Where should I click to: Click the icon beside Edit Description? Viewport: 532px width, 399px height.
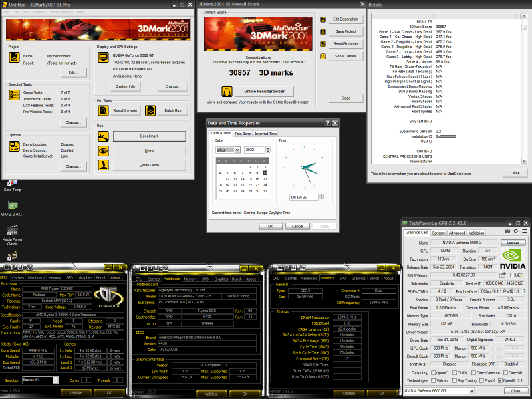point(323,20)
